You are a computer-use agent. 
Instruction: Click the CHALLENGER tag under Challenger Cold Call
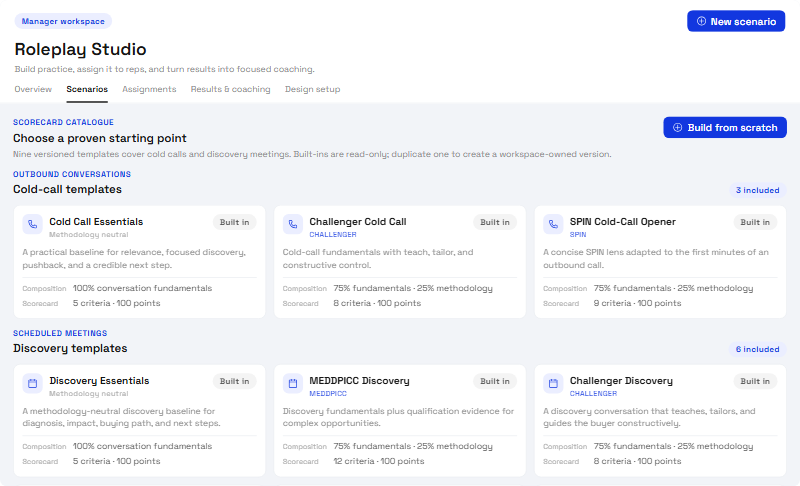[333, 235]
